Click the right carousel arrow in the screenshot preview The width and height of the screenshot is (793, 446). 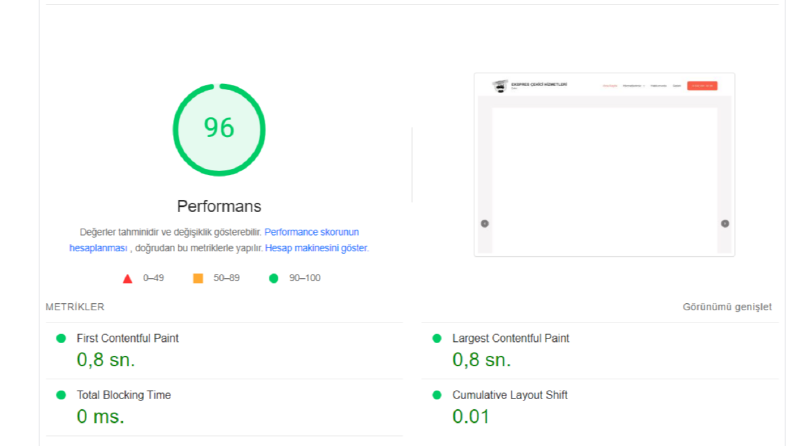coord(725,224)
